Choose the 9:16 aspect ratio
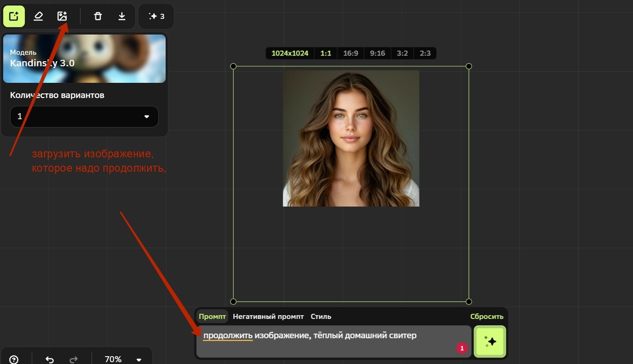633x364 pixels. pos(377,53)
